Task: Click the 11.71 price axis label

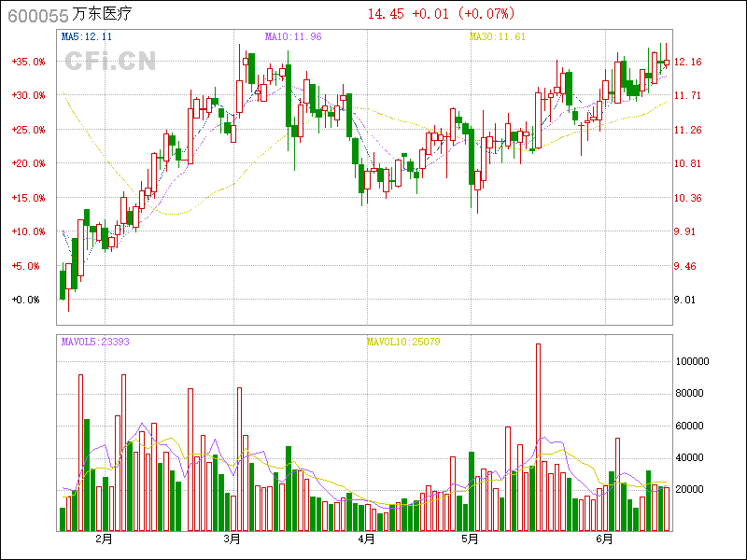Action: pos(688,96)
